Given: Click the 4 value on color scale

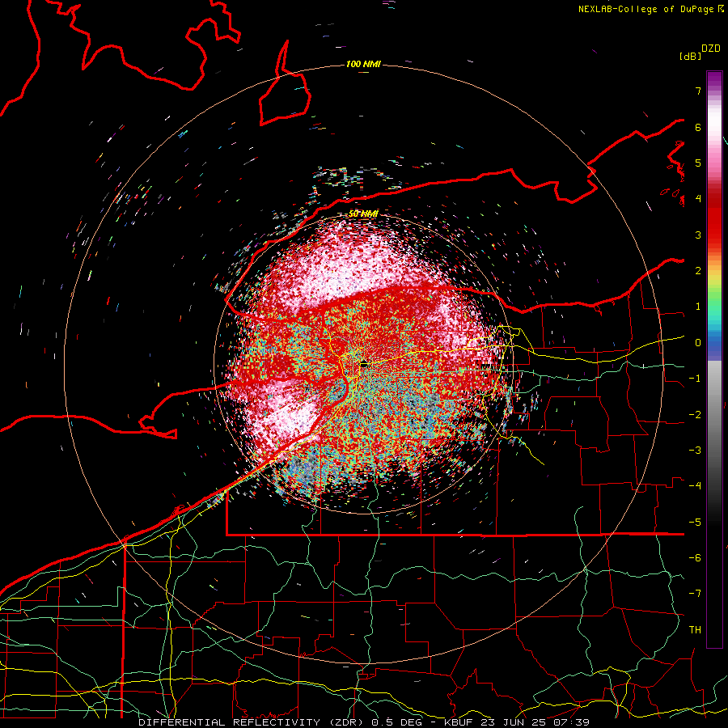Looking at the screenshot, I should click(x=698, y=199).
